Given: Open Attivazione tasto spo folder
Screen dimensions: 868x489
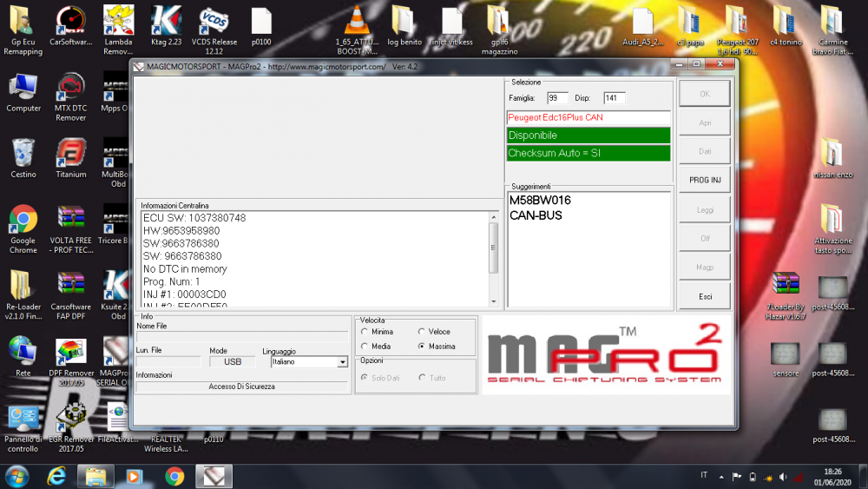Looking at the screenshot, I should [x=833, y=230].
